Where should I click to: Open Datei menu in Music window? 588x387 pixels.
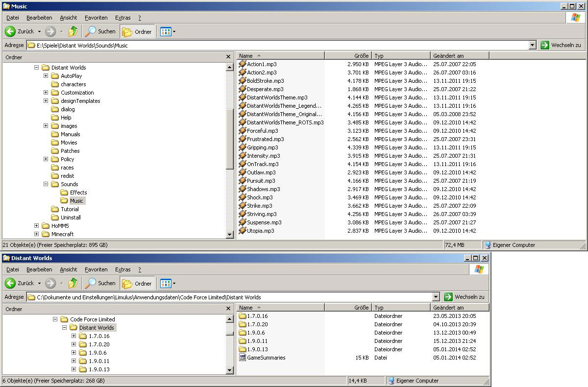[13, 18]
